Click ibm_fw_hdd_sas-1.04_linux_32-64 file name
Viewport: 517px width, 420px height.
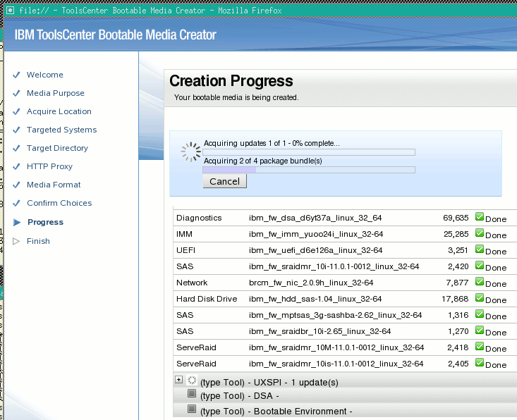[x=315, y=299]
